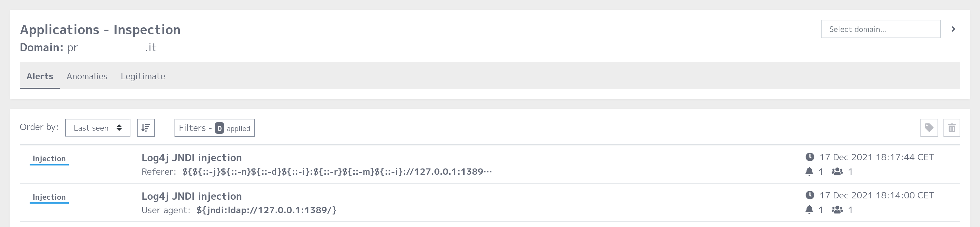
Task: Click clock icon of the 18:14:00 alert
Action: point(809,195)
